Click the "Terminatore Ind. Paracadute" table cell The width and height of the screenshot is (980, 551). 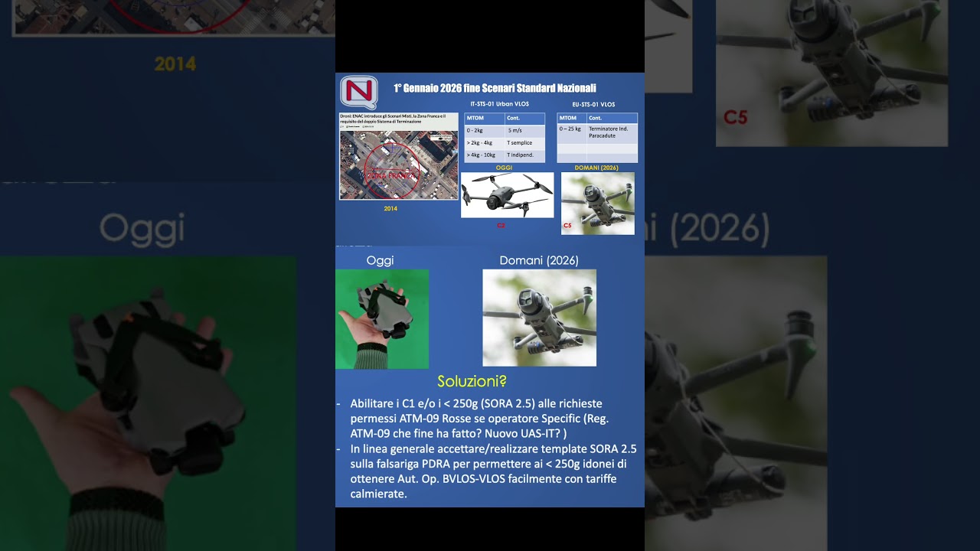coord(612,132)
